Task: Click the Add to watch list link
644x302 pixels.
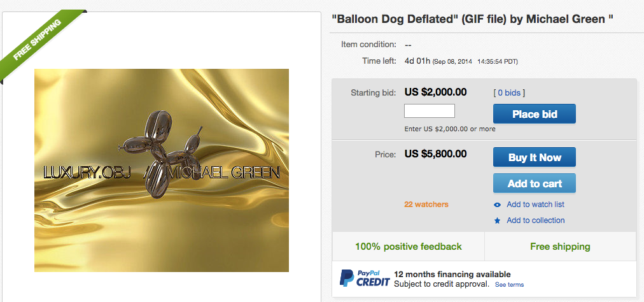Action: point(536,205)
